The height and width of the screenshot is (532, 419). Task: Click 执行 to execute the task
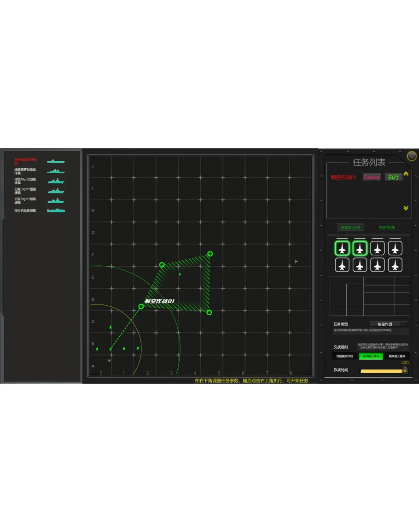click(x=394, y=177)
